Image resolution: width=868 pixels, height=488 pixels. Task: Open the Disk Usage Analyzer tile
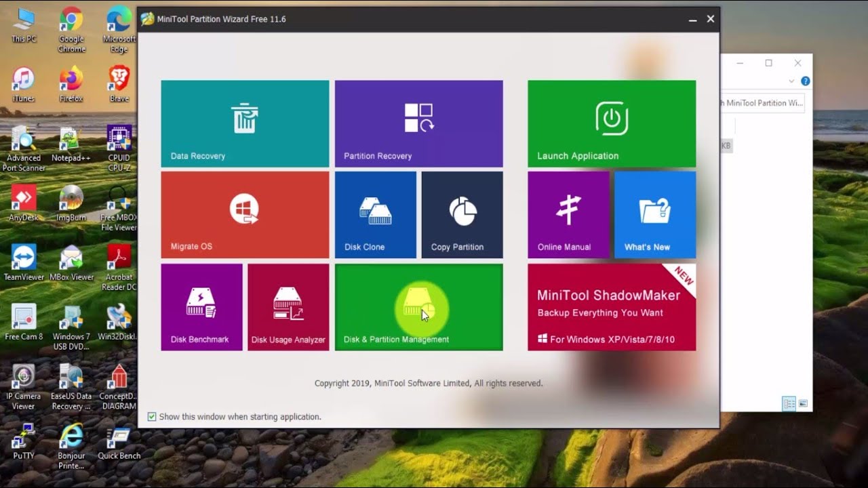click(288, 307)
